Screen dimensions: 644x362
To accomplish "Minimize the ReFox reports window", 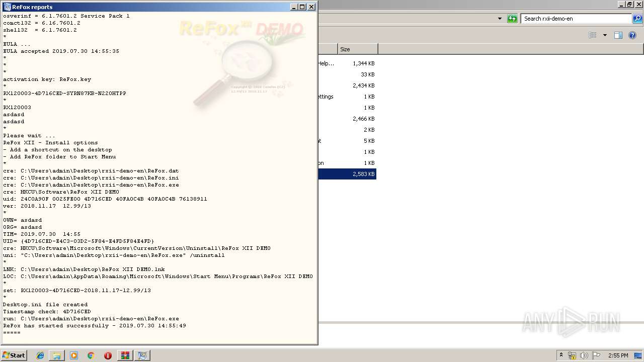I will coord(294,7).
